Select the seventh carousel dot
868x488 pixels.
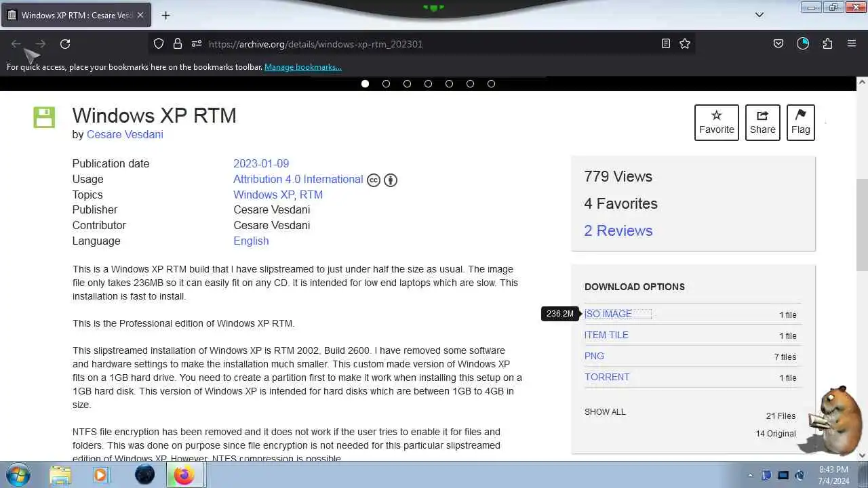click(x=491, y=83)
